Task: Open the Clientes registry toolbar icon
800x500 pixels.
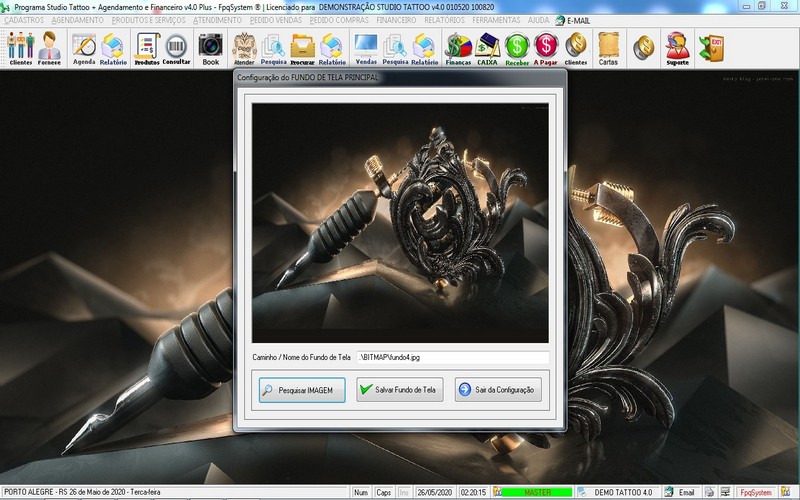Action: tap(20, 48)
